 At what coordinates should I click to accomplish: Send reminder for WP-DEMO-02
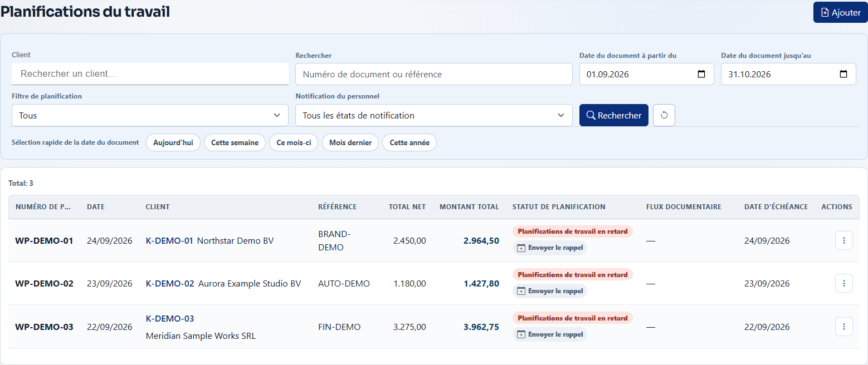pos(550,291)
